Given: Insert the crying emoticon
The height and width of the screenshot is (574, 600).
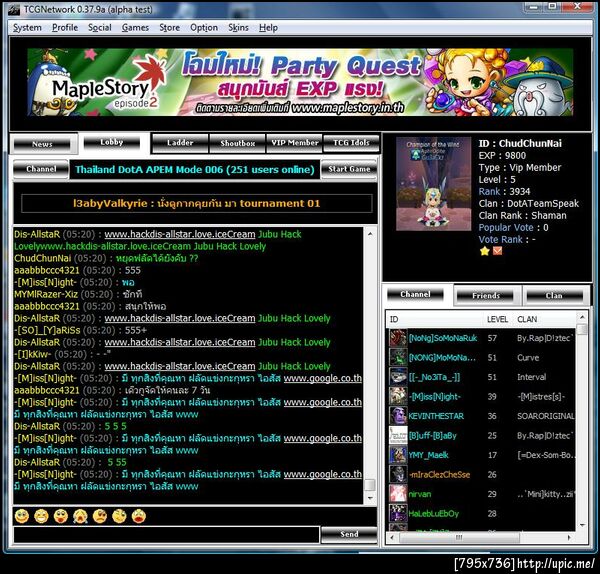Looking at the screenshot, I should (80, 516).
